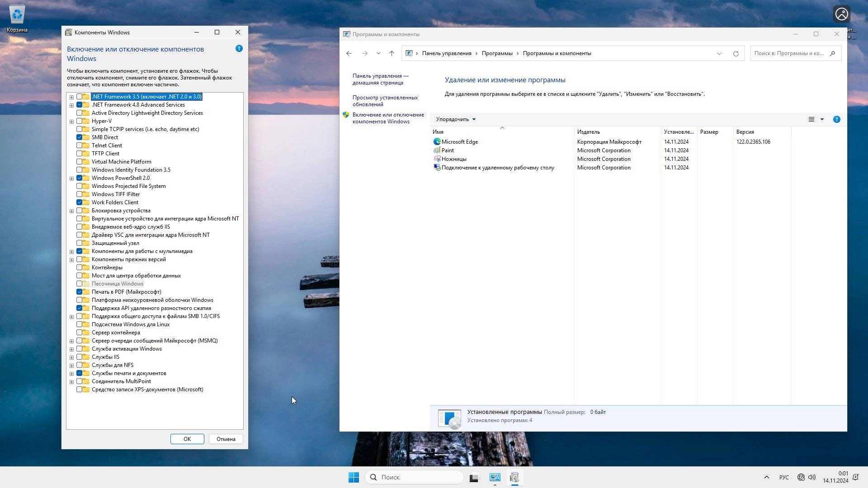Viewport: 868px width, 488px height.
Task: Open Task View from the taskbar
Action: coord(474,477)
